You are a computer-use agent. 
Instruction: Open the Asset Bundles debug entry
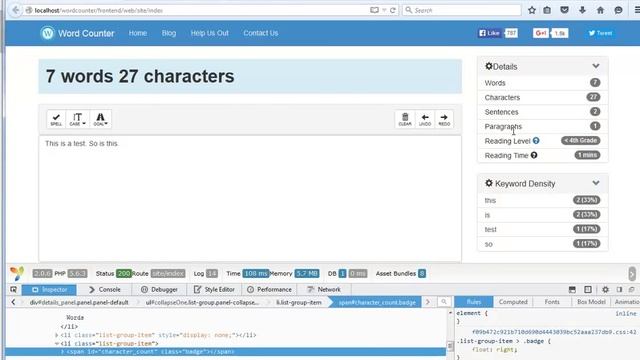click(x=400, y=273)
